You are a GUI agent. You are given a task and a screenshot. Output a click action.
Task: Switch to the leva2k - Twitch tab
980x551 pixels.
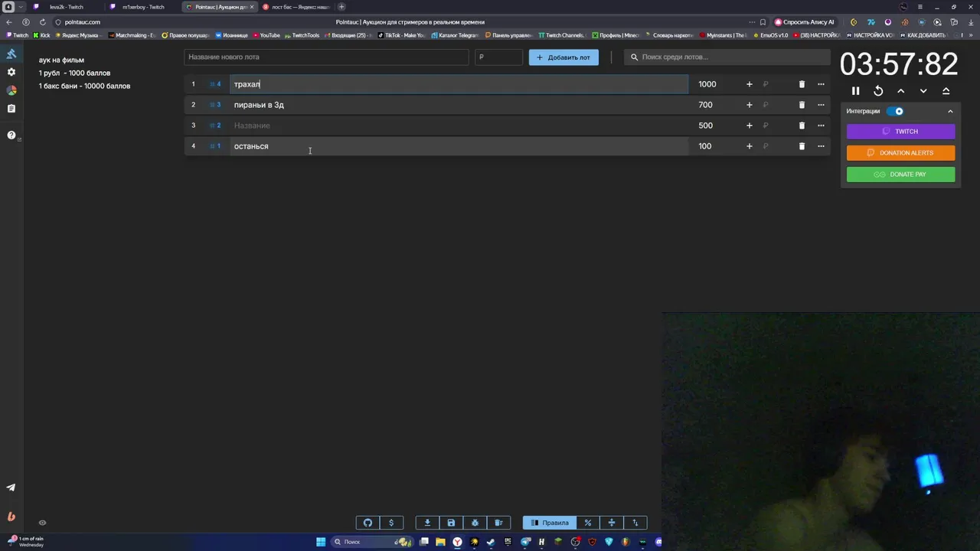pos(66,7)
